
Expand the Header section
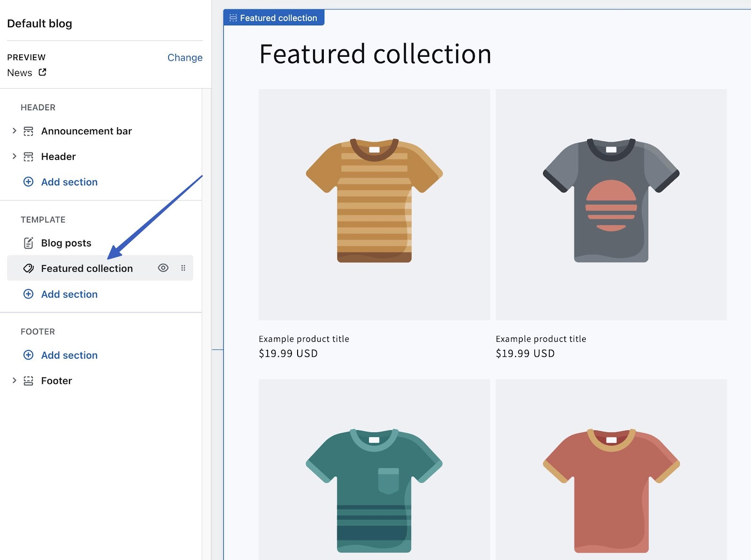click(x=14, y=156)
